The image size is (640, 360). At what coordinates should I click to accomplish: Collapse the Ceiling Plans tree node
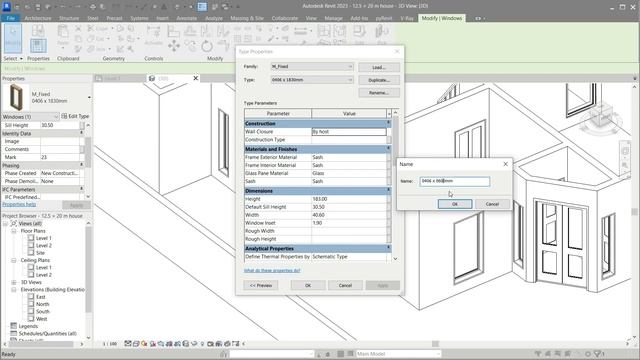point(14,260)
